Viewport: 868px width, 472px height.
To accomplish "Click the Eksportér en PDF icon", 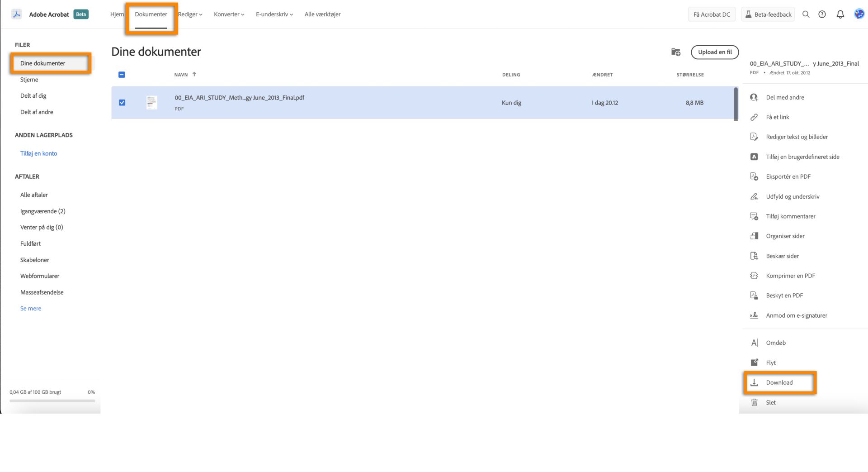I will coord(754,176).
